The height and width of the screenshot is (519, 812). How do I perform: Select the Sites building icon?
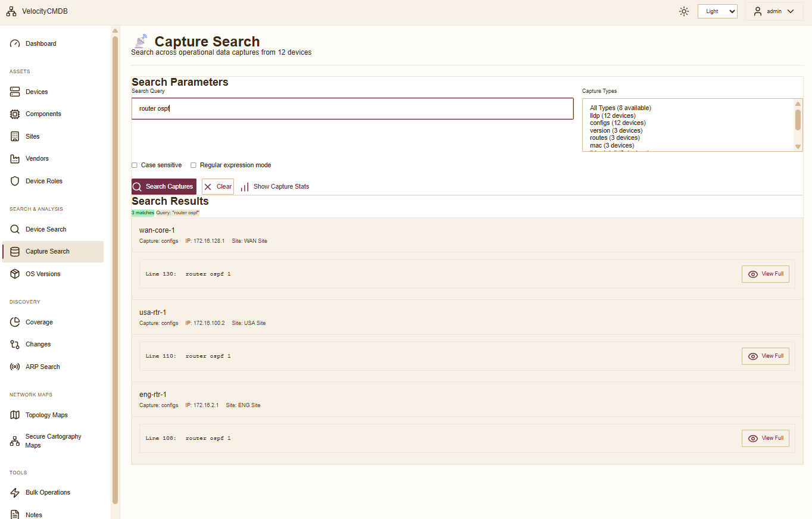[x=15, y=136]
